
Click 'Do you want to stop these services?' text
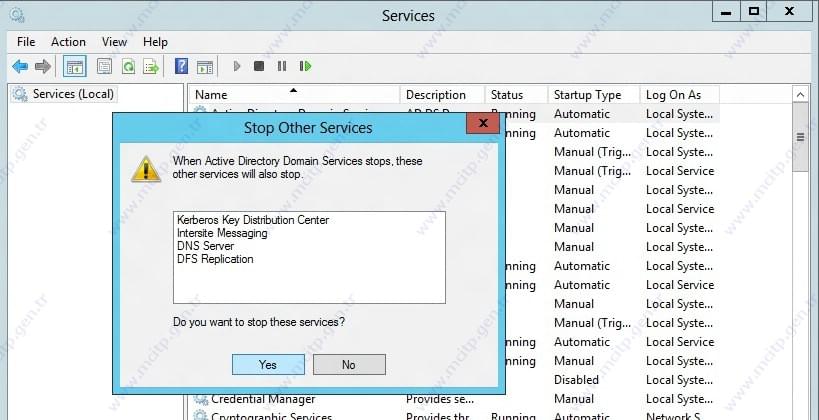tap(259, 322)
